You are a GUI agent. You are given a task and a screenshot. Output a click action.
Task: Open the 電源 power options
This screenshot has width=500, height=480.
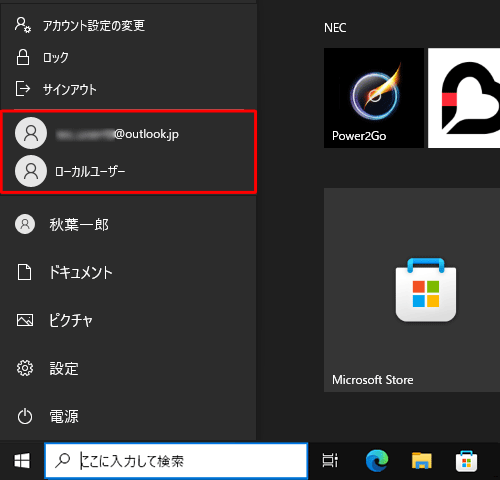(x=128, y=416)
